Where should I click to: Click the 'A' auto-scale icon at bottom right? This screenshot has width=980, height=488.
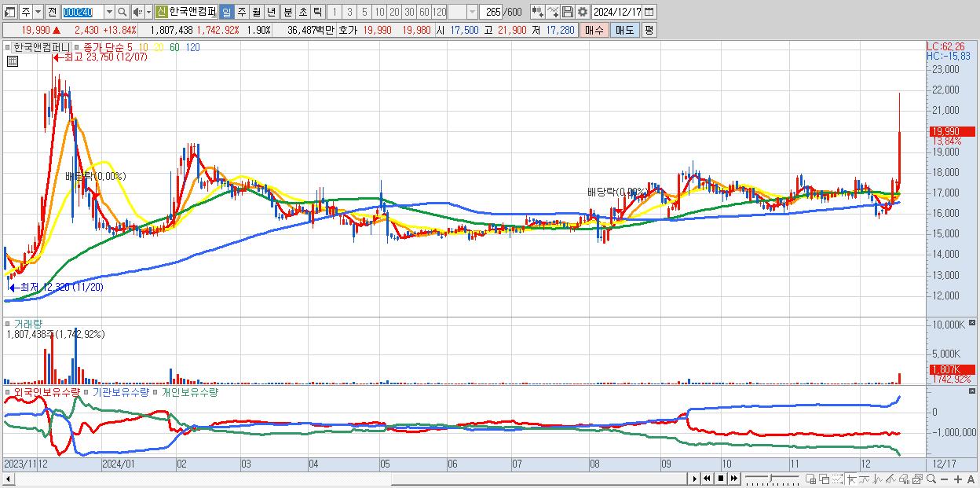click(971, 479)
